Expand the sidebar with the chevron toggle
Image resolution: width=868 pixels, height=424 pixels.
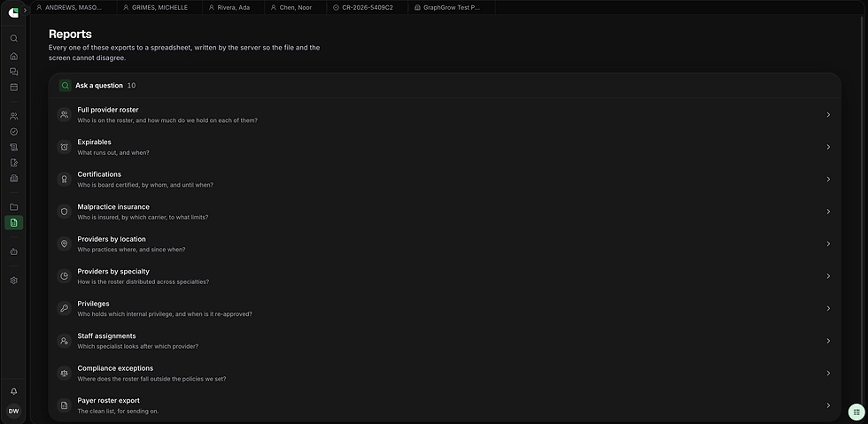[x=25, y=10]
